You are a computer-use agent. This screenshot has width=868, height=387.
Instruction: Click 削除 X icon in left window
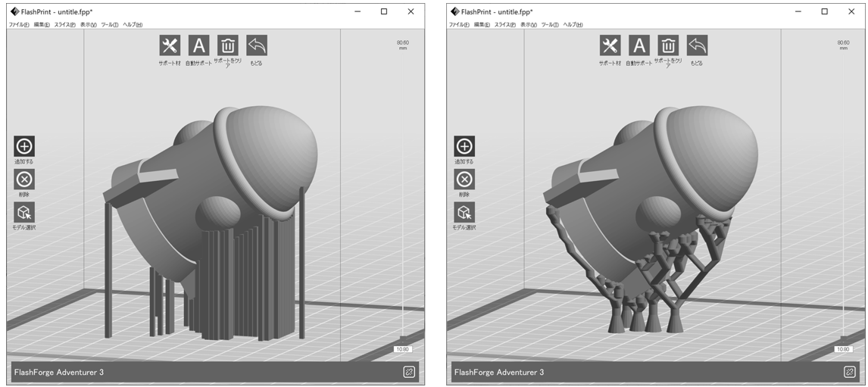click(24, 179)
